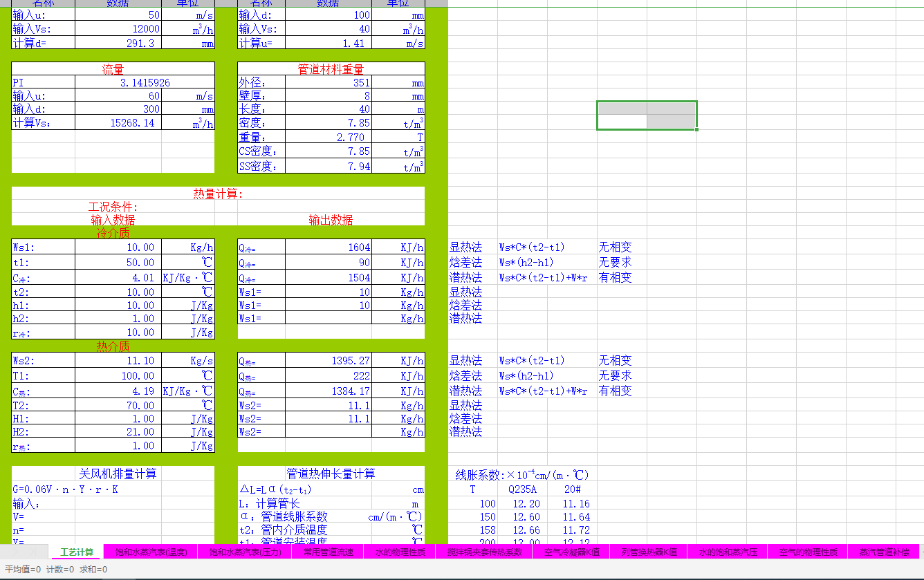Click the Q235A column header
This screenshot has width=924, height=580.
click(x=522, y=489)
